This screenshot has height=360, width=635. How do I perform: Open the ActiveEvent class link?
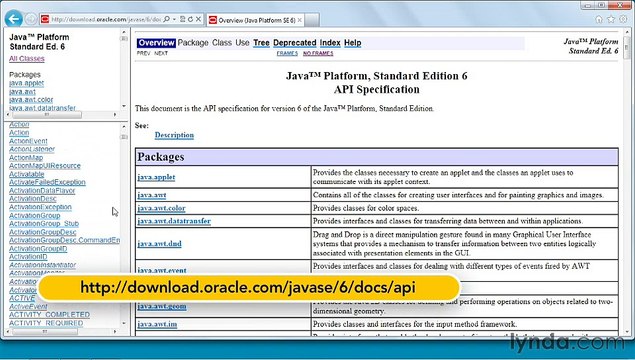tap(28, 307)
